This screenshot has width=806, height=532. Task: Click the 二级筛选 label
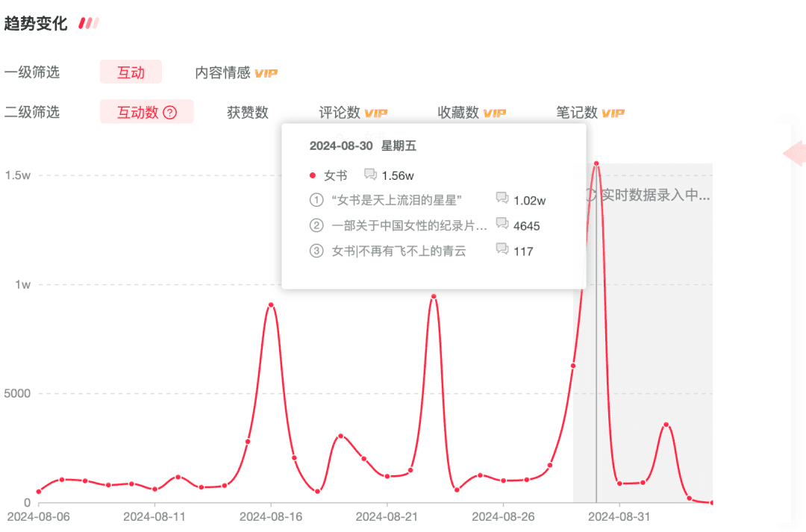point(32,111)
